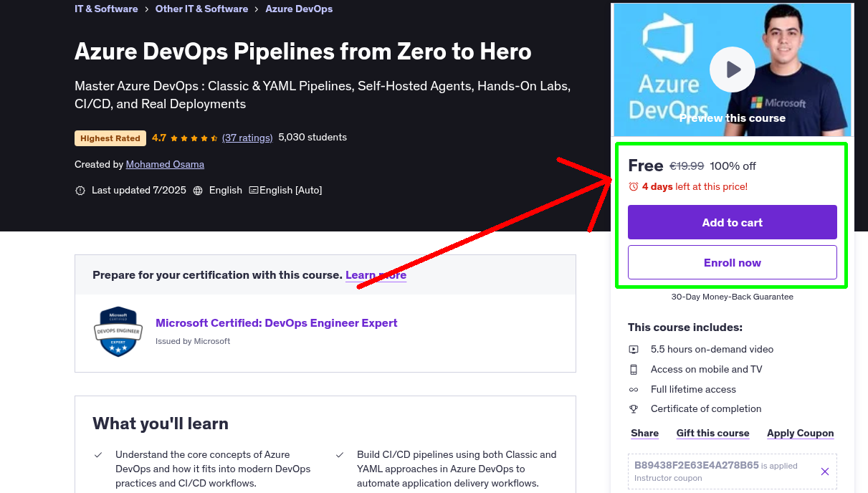
Task: Click 'This course includes:' heading
Action: point(685,327)
